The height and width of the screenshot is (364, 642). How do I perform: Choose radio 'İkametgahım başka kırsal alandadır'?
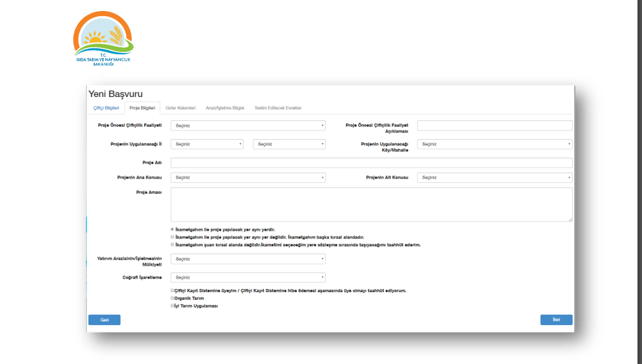pos(173,237)
